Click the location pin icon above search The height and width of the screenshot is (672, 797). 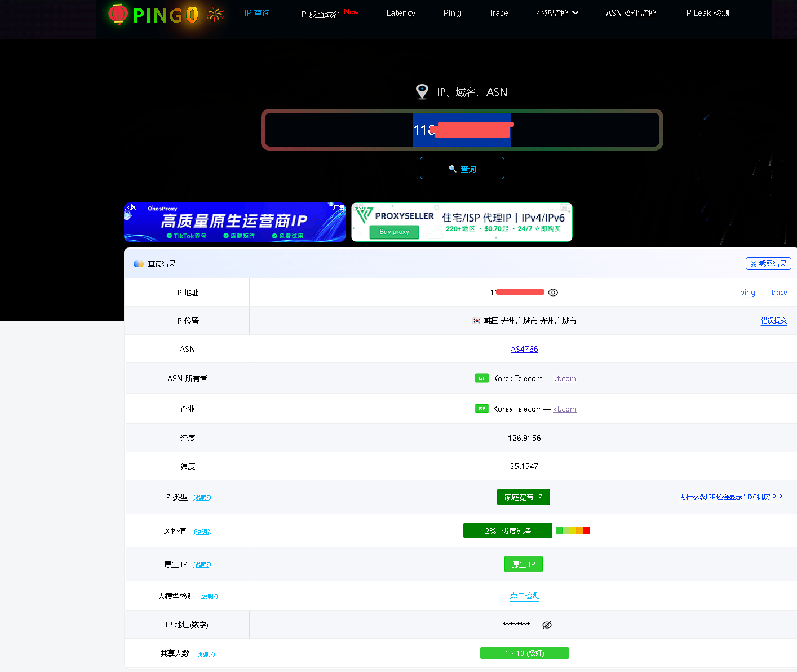click(422, 91)
